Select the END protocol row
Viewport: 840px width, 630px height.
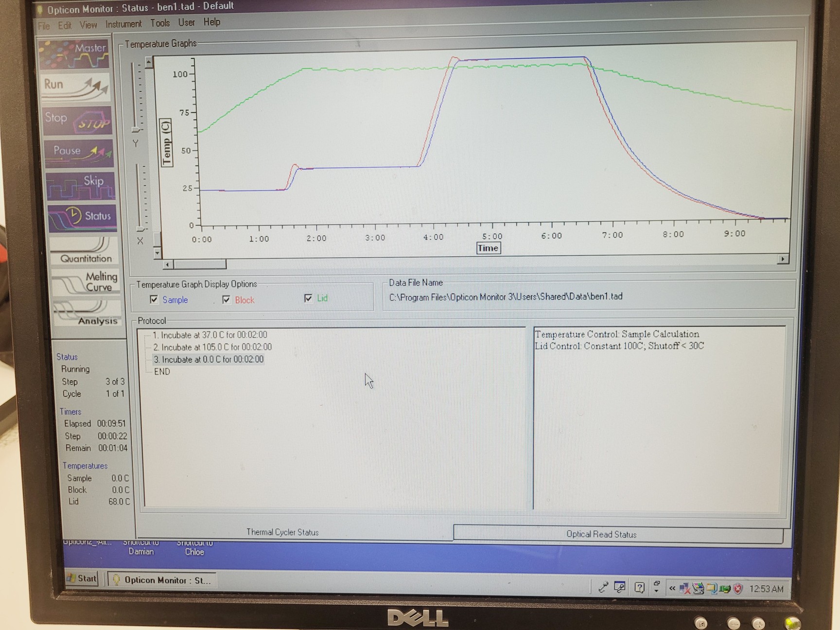[162, 371]
